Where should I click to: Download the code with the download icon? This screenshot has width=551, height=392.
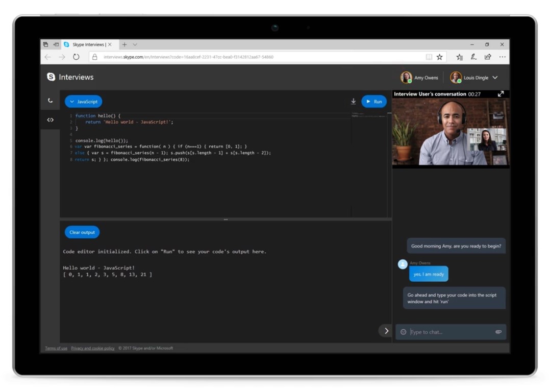click(353, 101)
